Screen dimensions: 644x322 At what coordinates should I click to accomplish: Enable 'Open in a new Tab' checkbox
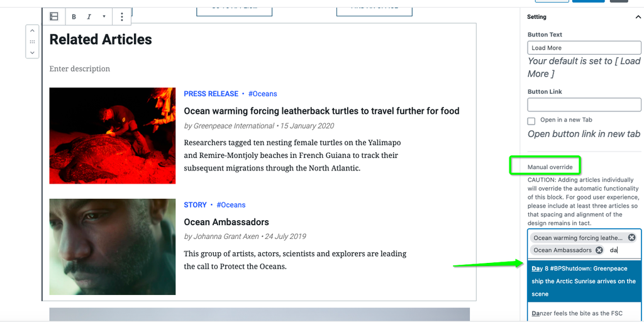pyautogui.click(x=531, y=121)
